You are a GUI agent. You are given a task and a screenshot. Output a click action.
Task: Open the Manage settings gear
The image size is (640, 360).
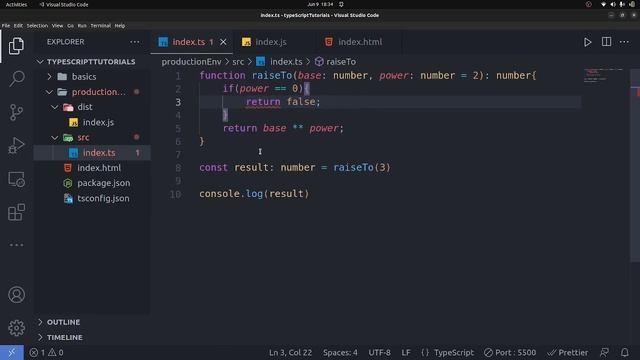click(x=16, y=328)
